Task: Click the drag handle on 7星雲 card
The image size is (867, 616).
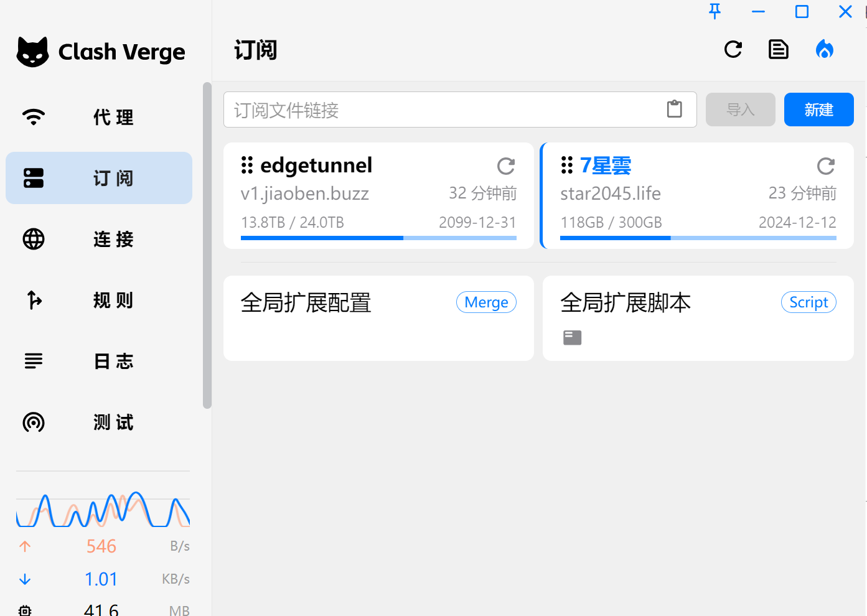Action: [567, 165]
